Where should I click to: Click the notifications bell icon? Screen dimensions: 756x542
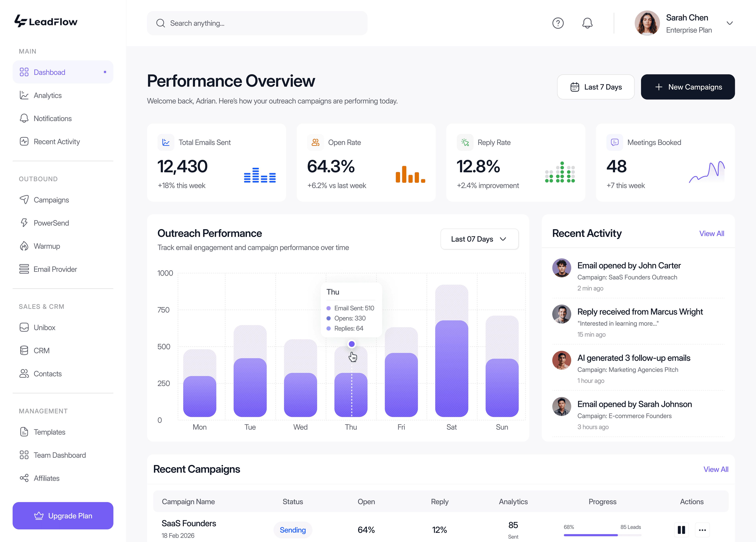coord(587,23)
